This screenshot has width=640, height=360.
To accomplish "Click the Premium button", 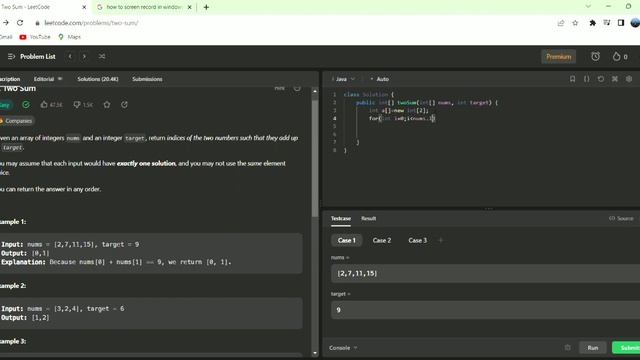I will point(558,57).
